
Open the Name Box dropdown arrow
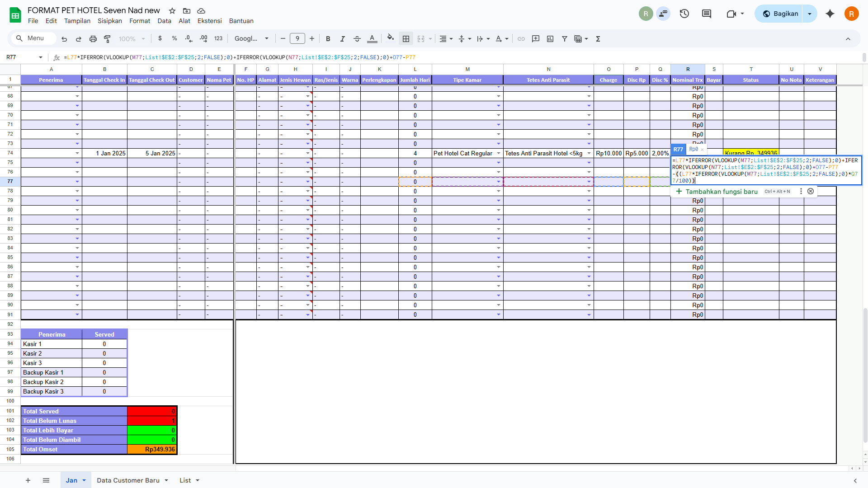[x=41, y=57]
